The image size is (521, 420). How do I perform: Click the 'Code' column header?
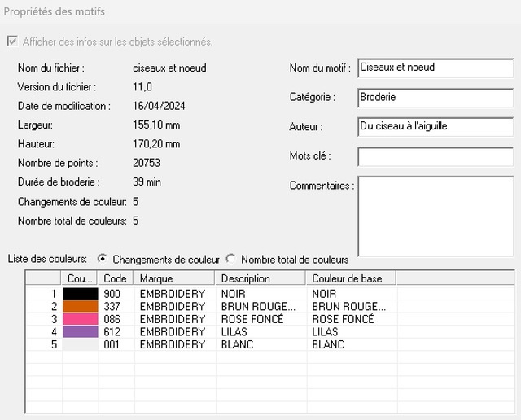click(117, 278)
